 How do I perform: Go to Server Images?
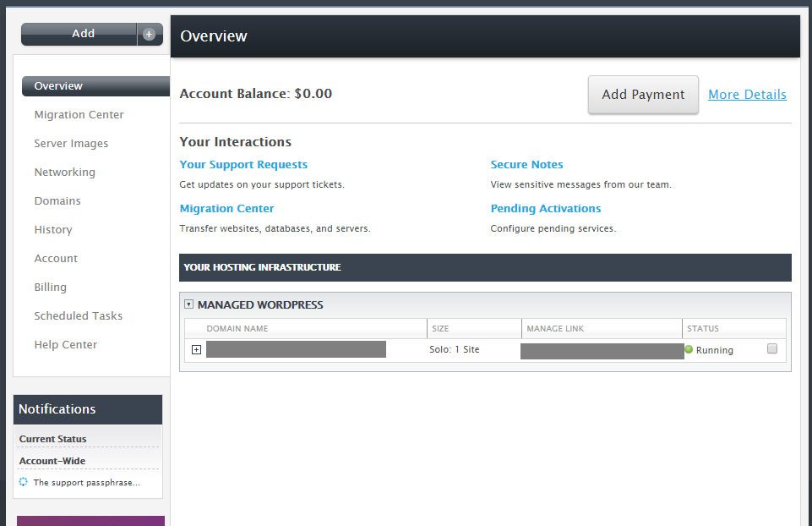click(x=71, y=144)
